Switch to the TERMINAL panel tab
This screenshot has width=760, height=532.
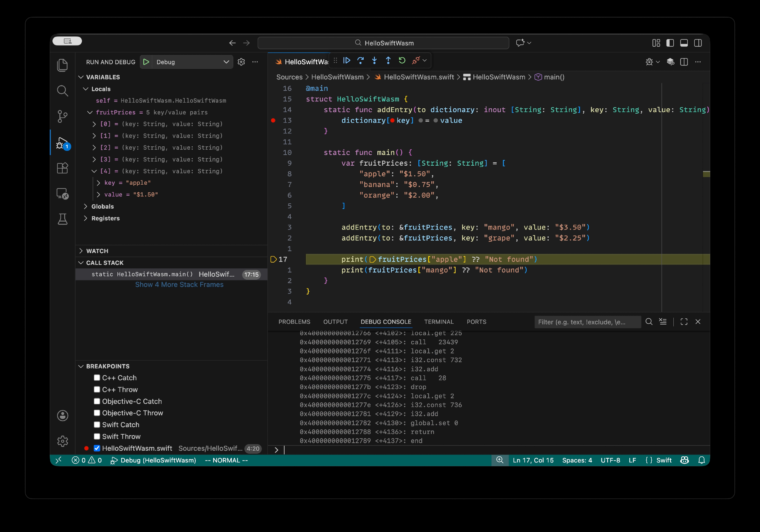(439, 322)
